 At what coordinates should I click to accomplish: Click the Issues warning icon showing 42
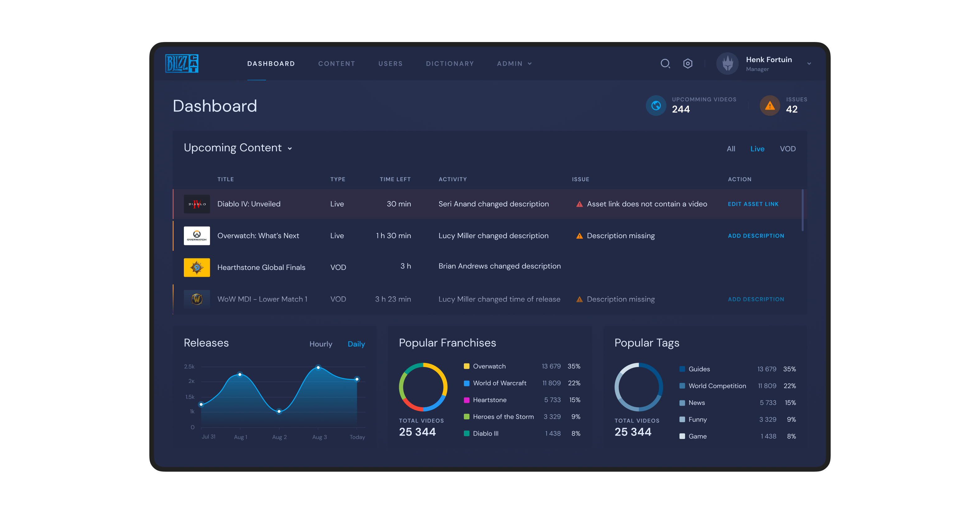point(770,106)
